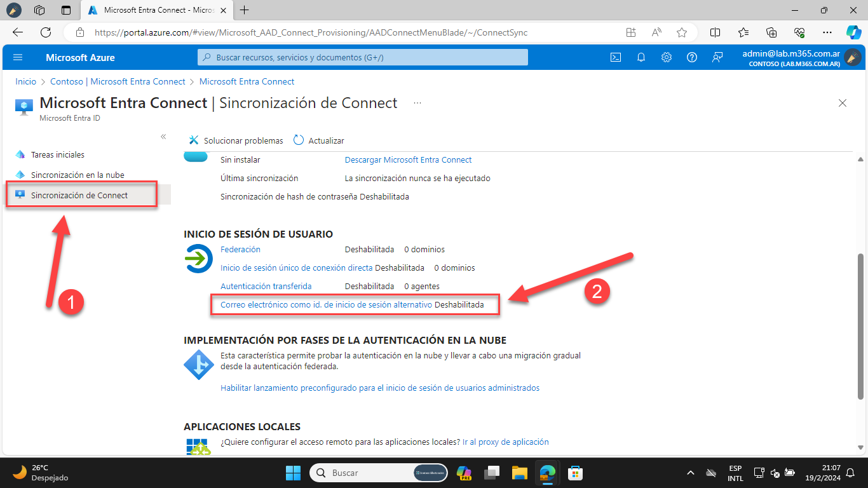Launch Azure Cloud Shell from header
Screen dimensions: 868x488
tap(616, 57)
